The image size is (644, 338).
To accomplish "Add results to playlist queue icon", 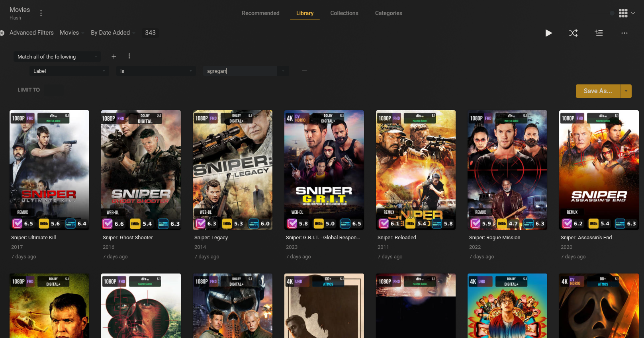I will point(599,33).
